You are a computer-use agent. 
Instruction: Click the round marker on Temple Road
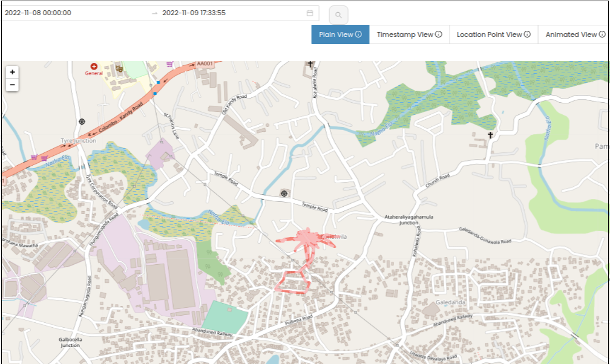click(x=284, y=193)
